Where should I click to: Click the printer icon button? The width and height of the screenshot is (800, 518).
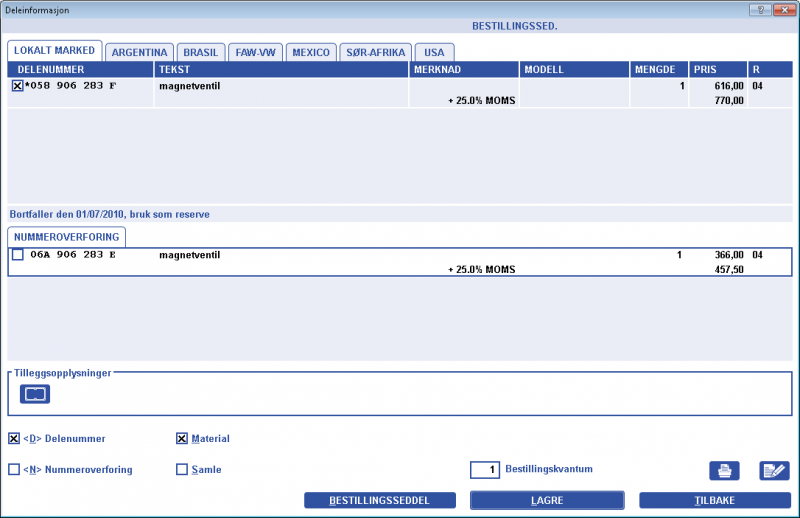723,471
